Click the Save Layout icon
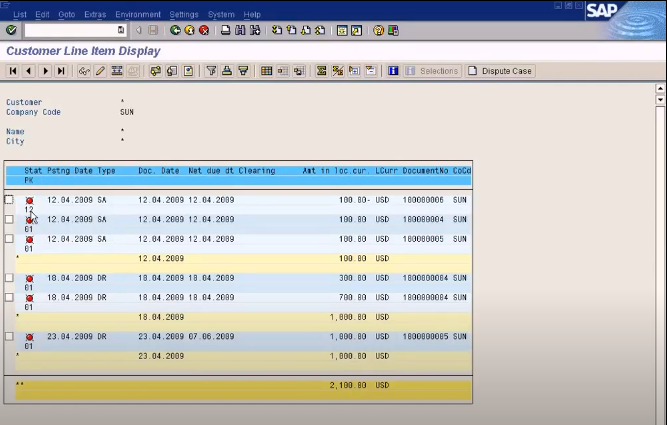This screenshot has width=667, height=425. point(299,71)
